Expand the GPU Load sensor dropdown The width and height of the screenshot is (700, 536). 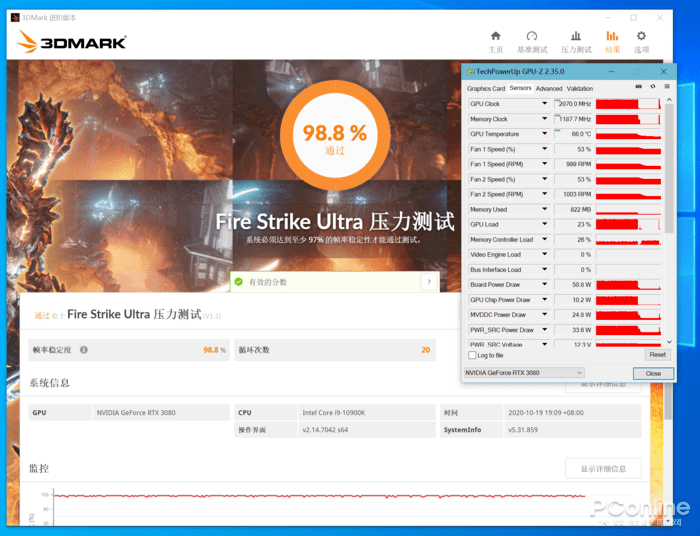pos(545,224)
